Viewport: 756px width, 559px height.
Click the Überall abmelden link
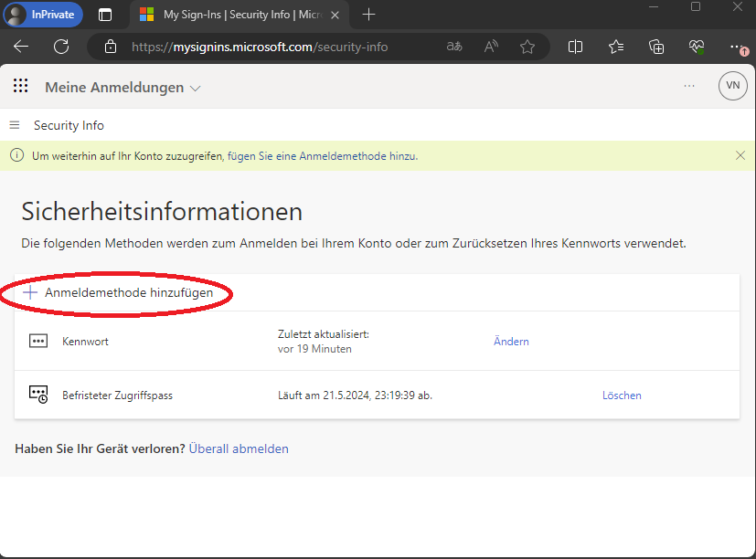239,448
